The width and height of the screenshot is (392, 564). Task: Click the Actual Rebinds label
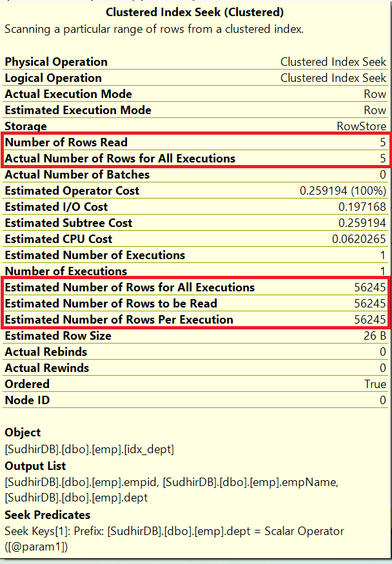pos(46,352)
